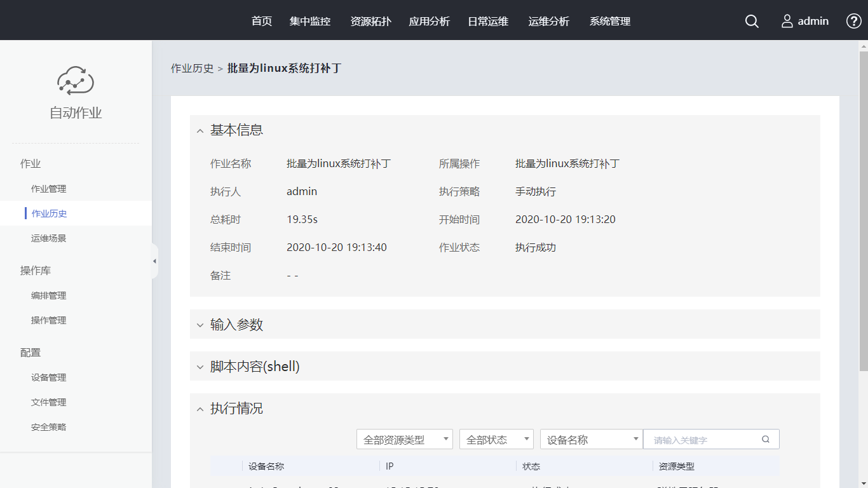Screen dimensions: 868x488
Task: Click the admin user profile icon
Action: pos(787,22)
